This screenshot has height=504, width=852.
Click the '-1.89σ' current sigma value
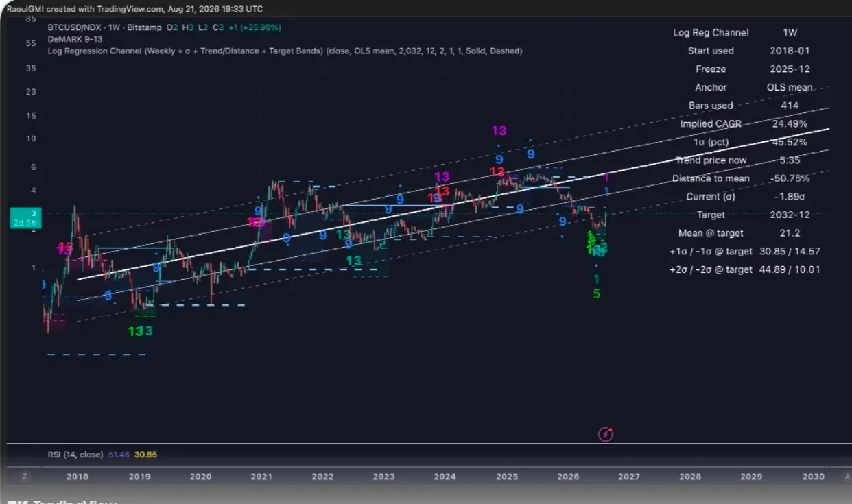pyautogui.click(x=790, y=197)
